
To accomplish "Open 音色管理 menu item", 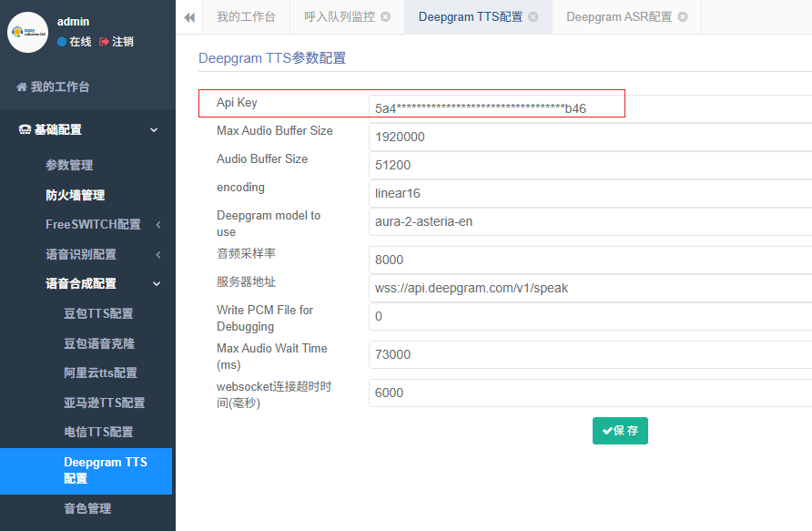I will click(x=87, y=509).
